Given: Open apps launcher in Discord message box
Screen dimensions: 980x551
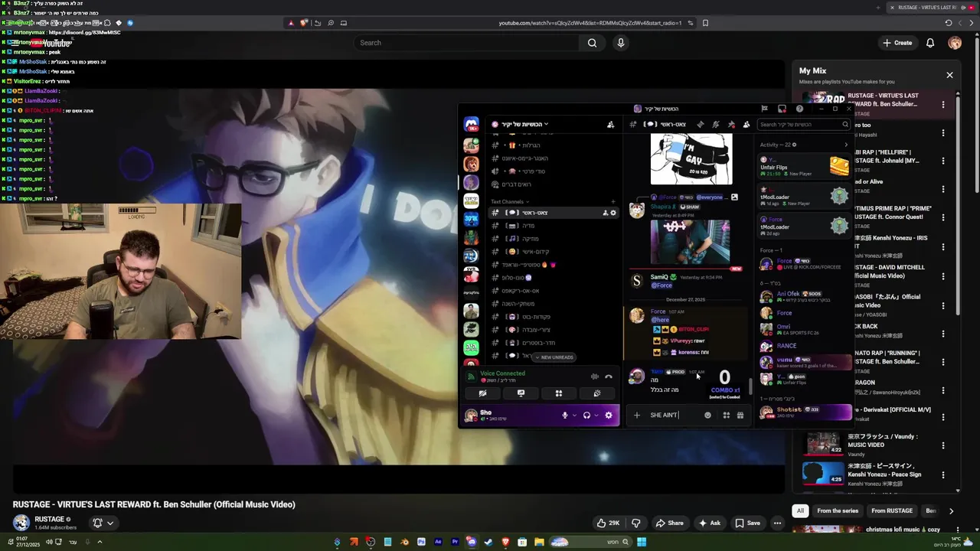Looking at the screenshot, I should click(x=727, y=416).
